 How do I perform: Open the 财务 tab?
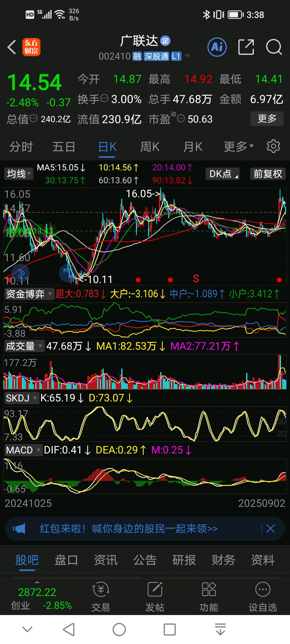click(x=223, y=560)
